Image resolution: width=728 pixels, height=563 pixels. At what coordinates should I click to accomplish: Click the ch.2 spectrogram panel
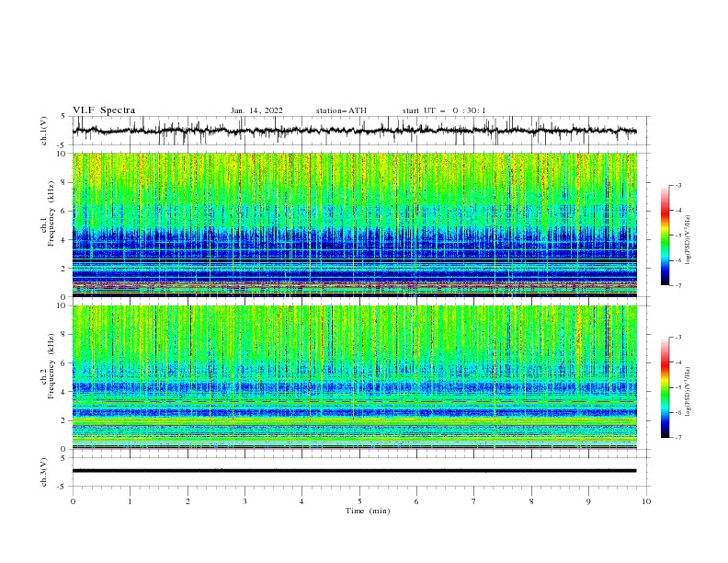click(354, 377)
